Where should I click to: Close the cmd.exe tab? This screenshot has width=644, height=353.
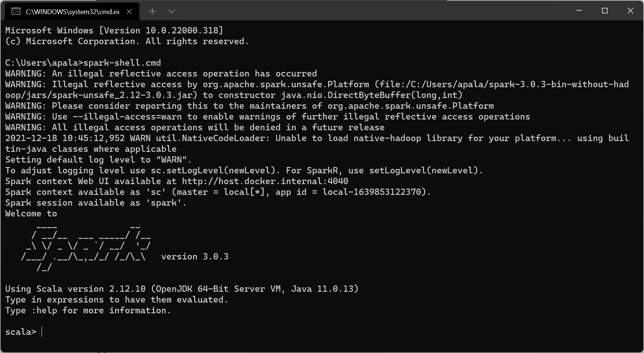pos(129,12)
